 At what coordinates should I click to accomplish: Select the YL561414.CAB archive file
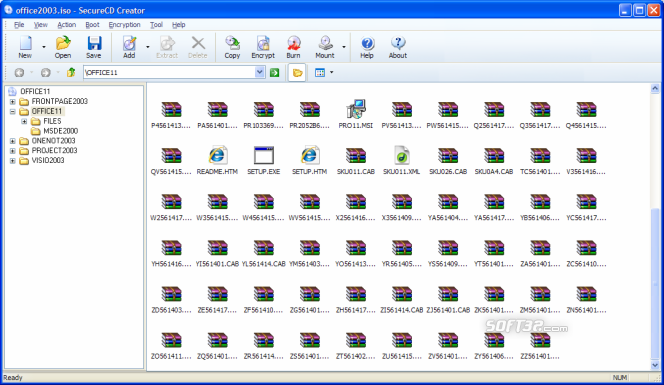pos(263,252)
